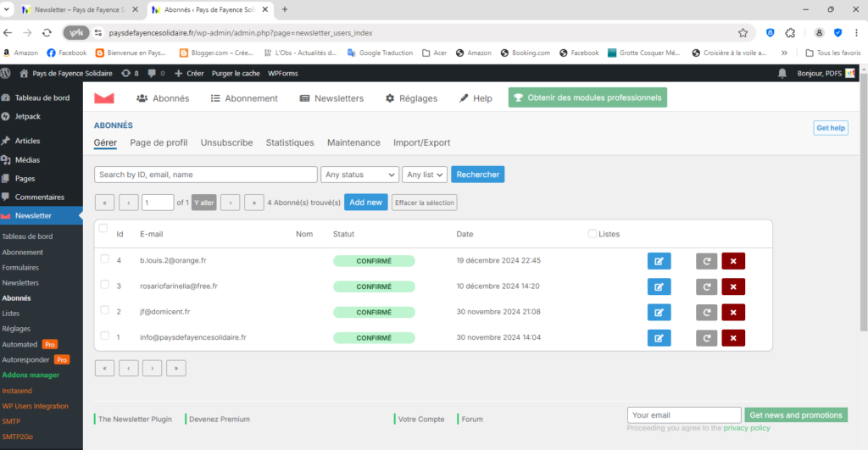Click the grey resend icon for jf@domicent.fr
868x450 pixels.
pos(706,312)
